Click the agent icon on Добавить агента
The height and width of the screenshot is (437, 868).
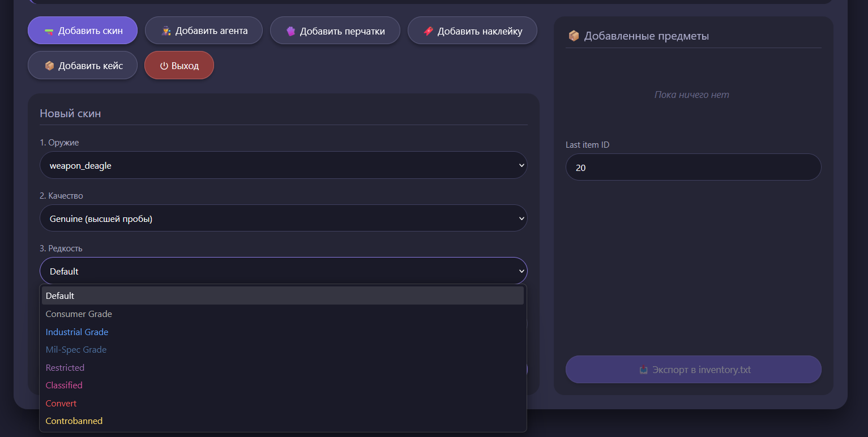[166, 31]
